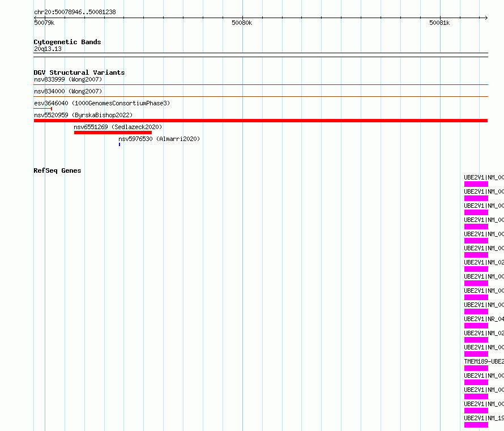Click the TMEM189-UBE2 gene label
The image size is (504, 431).
[x=484, y=361]
